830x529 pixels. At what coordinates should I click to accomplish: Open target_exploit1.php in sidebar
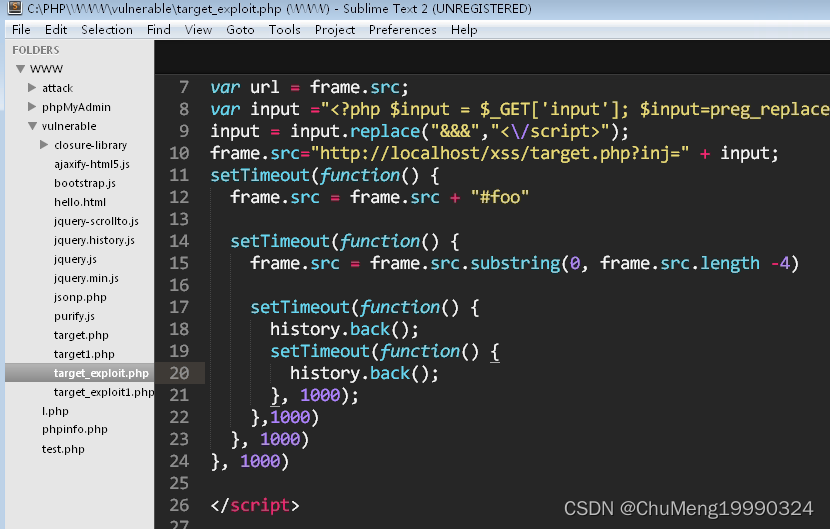coord(104,392)
